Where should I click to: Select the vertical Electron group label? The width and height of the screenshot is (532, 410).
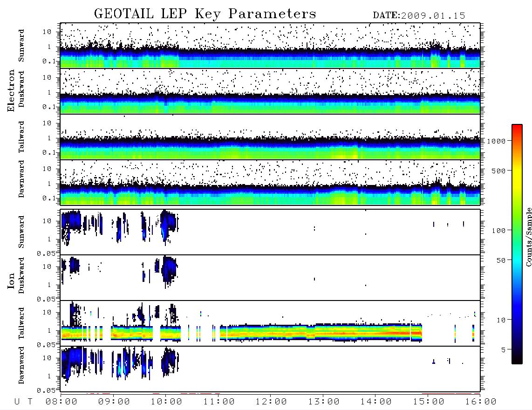[x=11, y=90]
